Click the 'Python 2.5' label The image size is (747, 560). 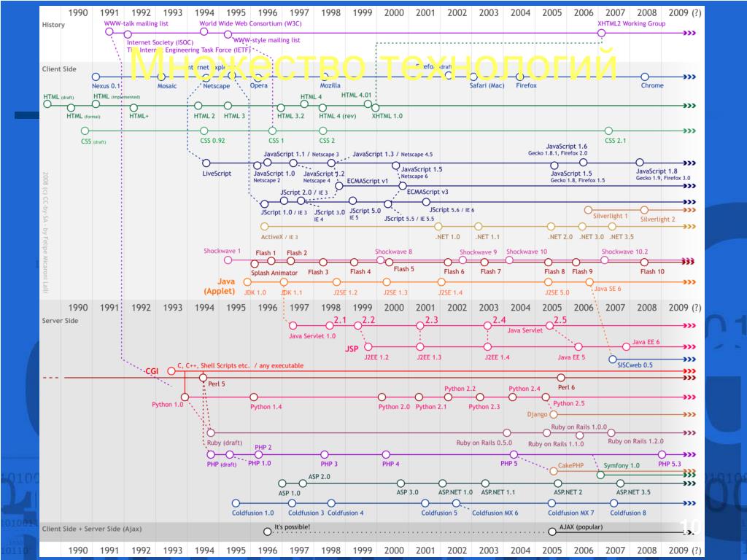pyautogui.click(x=569, y=403)
